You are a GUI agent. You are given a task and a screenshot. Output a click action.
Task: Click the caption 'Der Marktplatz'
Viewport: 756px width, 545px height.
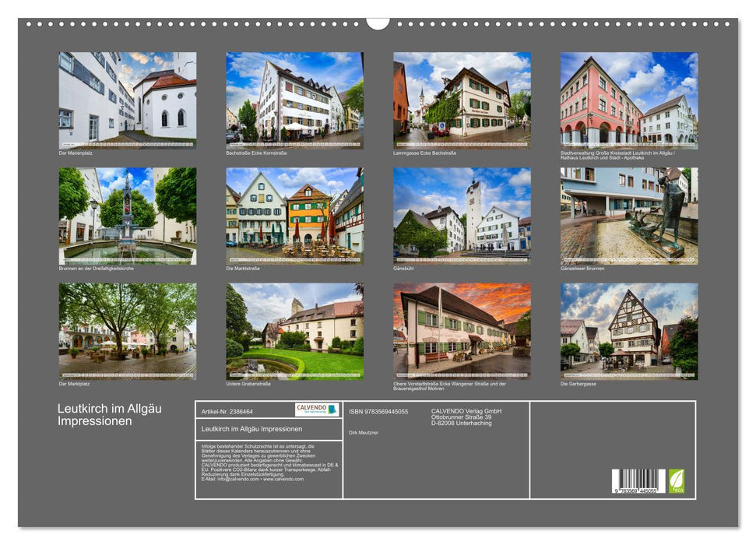pos(74,384)
